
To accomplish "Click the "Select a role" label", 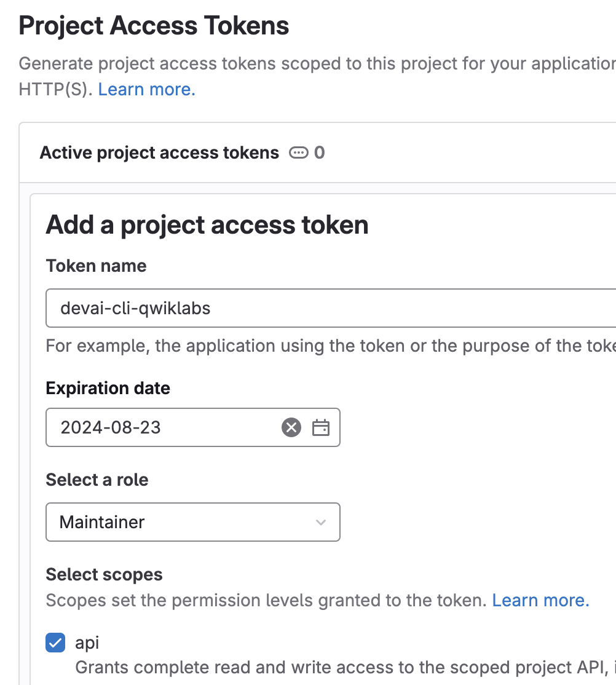I will tap(97, 480).
